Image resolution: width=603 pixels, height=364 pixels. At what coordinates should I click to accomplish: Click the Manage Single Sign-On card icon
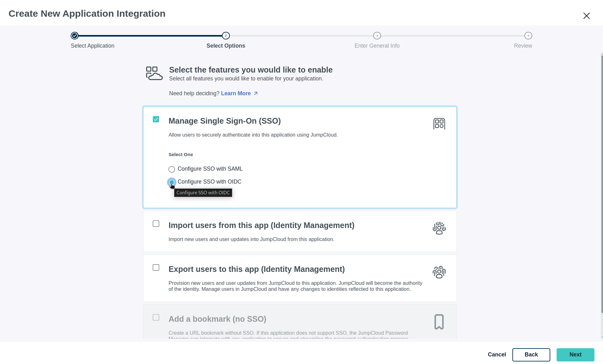point(439,124)
